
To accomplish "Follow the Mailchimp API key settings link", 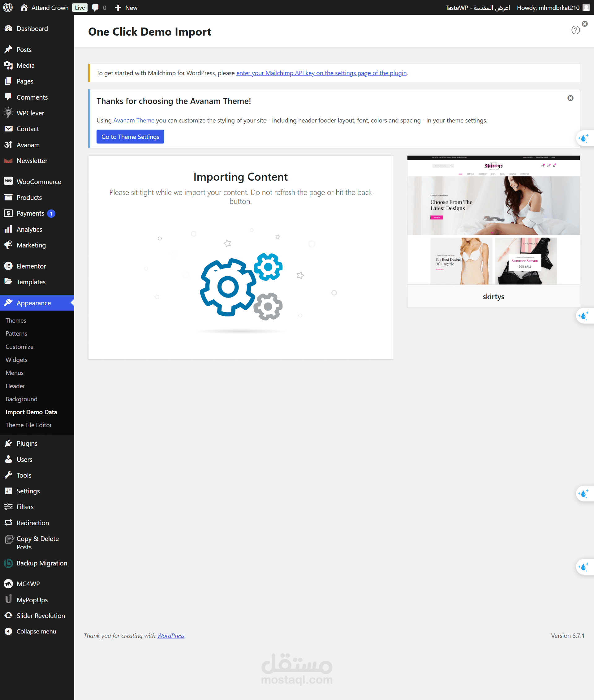I will click(321, 73).
